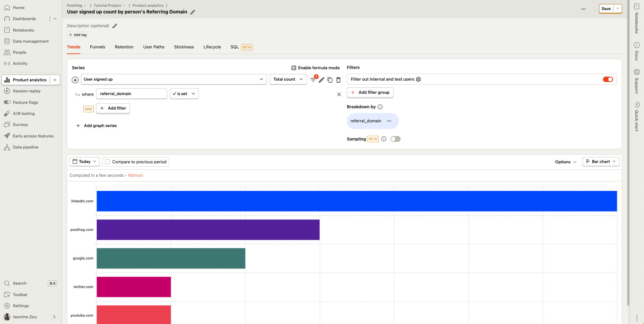Open the is set operator dropdown
644x324 pixels.
184,94
